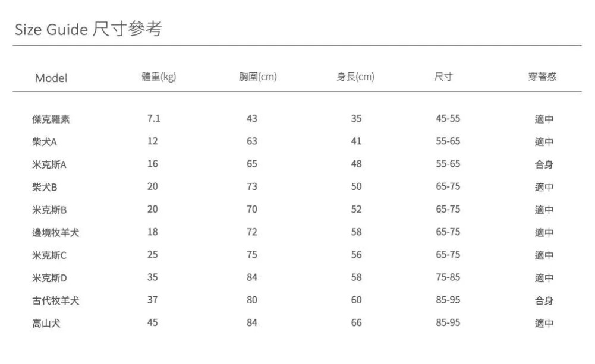This screenshot has height=364, width=595.
Task: Click the 7.1 weight value
Action: click(153, 119)
